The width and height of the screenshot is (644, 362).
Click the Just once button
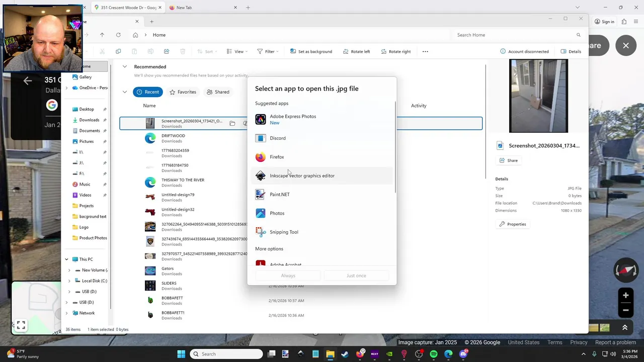point(356,276)
